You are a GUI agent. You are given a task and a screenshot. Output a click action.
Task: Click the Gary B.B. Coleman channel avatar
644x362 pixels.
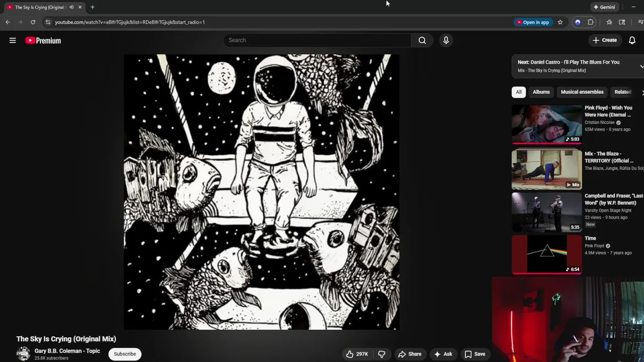[23, 354]
